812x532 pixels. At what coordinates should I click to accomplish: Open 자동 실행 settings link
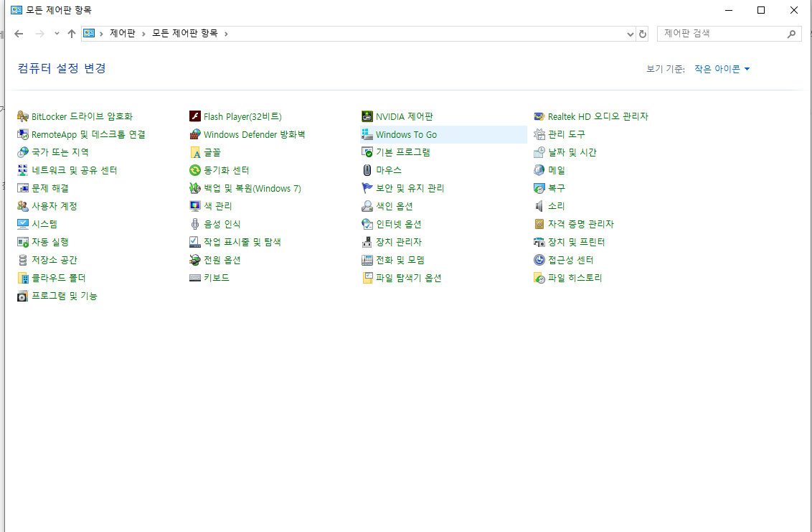[x=50, y=242]
